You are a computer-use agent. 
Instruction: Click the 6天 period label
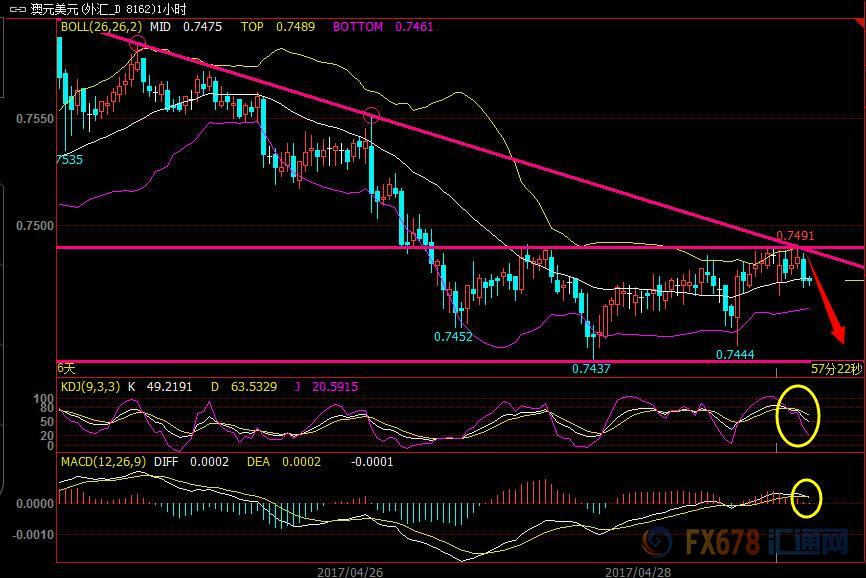66,368
